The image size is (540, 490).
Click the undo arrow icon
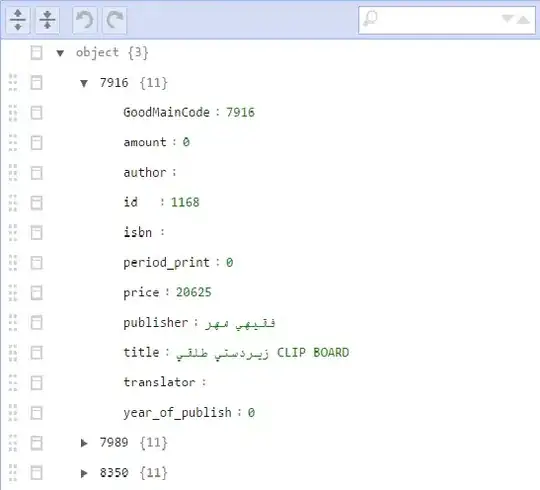pos(85,20)
